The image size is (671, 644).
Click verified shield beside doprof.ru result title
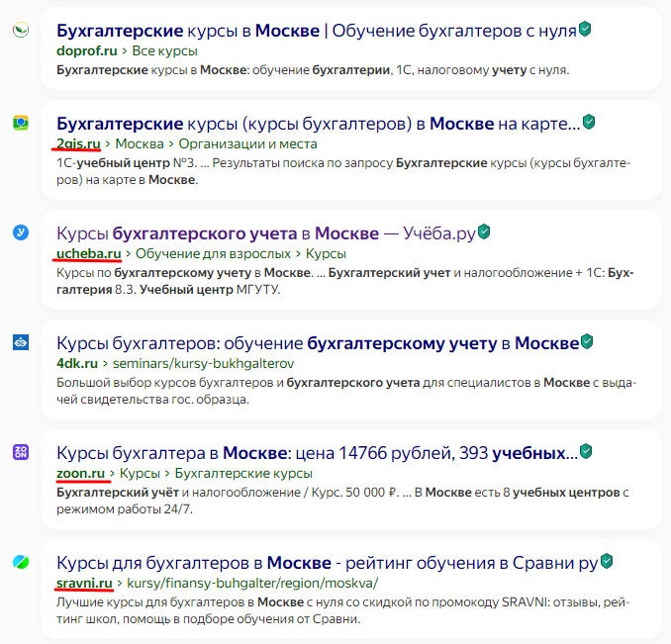(x=585, y=29)
